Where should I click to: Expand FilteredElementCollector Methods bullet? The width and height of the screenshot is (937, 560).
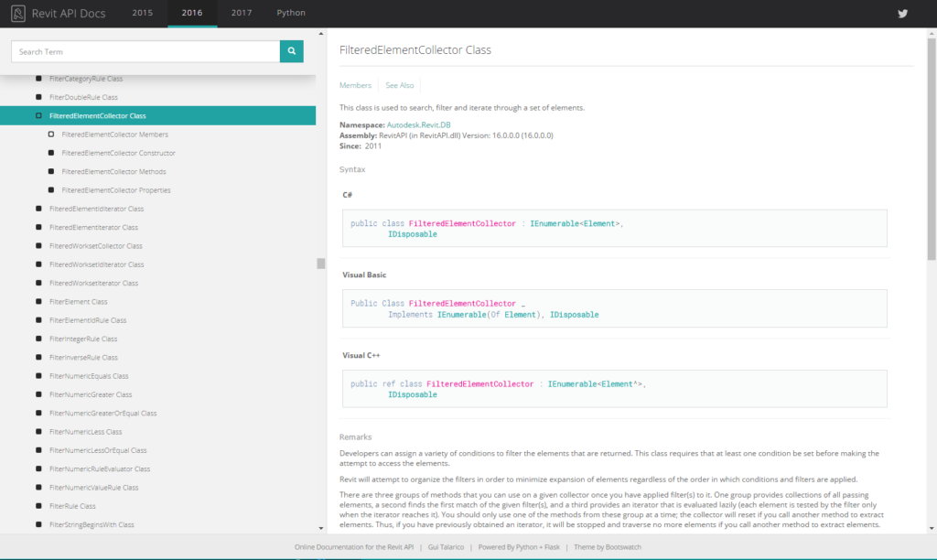coord(51,171)
